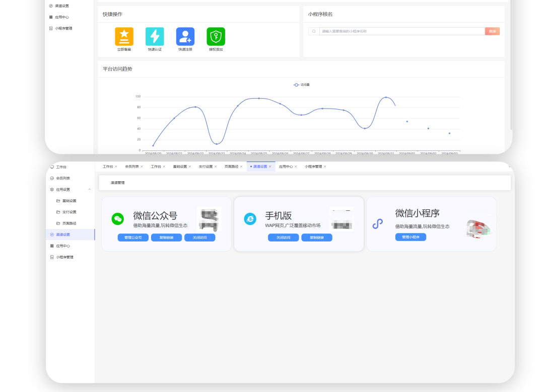Screen dimensions: 544x392
Task: Click the green WeChat logo on 微信公众号 card
Action: 117,219
